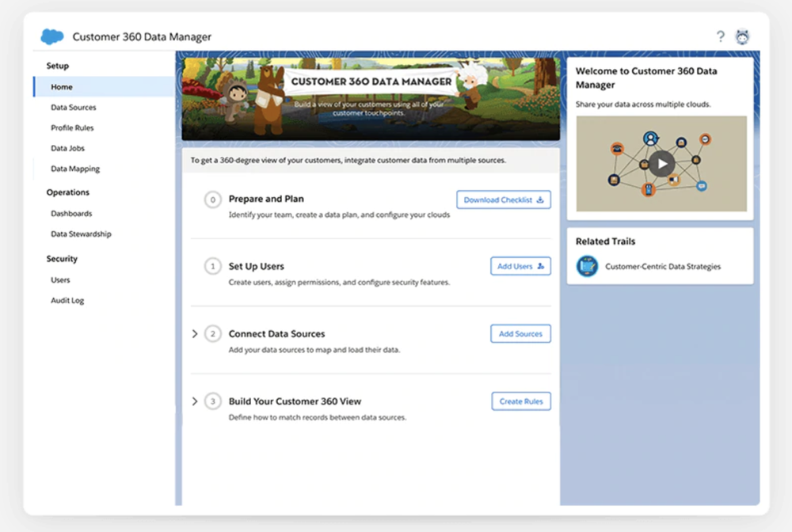Open Data Mapping page
The image size is (792, 532).
click(x=75, y=169)
